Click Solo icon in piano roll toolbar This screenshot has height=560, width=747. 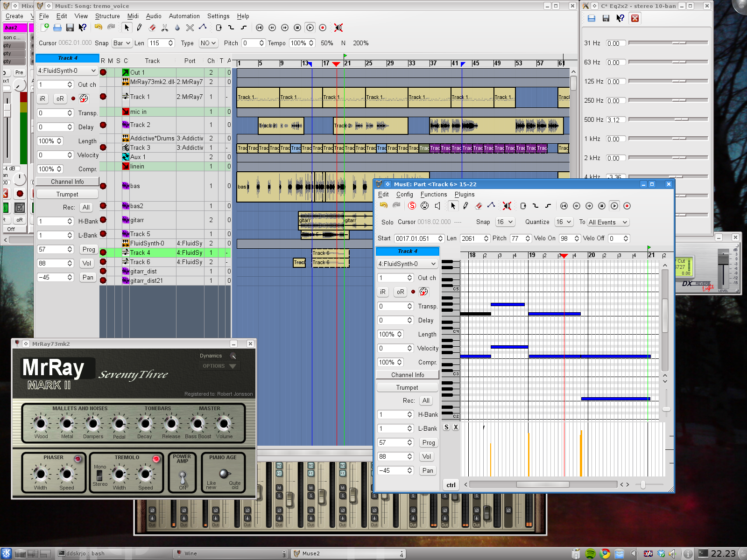pos(412,206)
